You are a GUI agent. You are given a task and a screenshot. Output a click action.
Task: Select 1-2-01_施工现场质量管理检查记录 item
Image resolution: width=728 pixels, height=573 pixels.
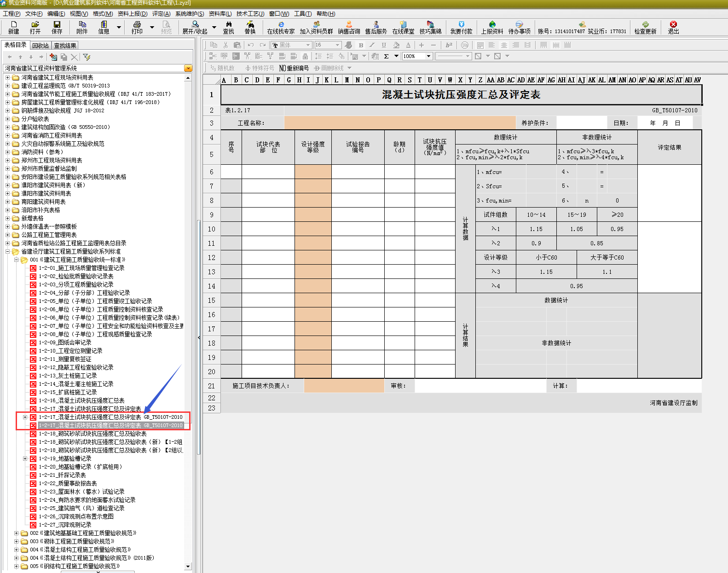[x=82, y=268]
